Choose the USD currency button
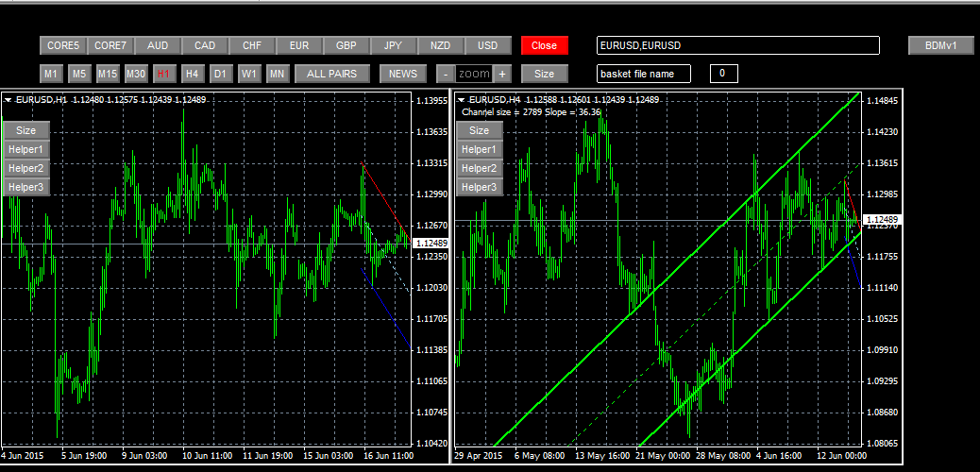This screenshot has width=980, height=472. tap(487, 45)
